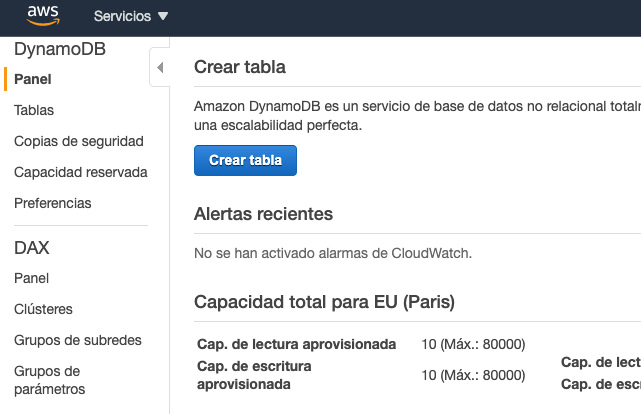
Task: Click the DynamoDB sidebar heading
Action: click(60, 48)
